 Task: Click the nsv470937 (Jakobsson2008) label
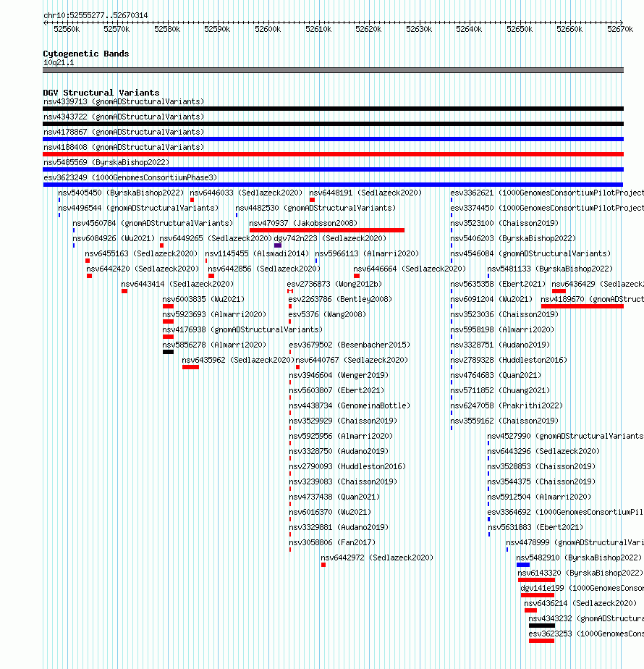303,223
